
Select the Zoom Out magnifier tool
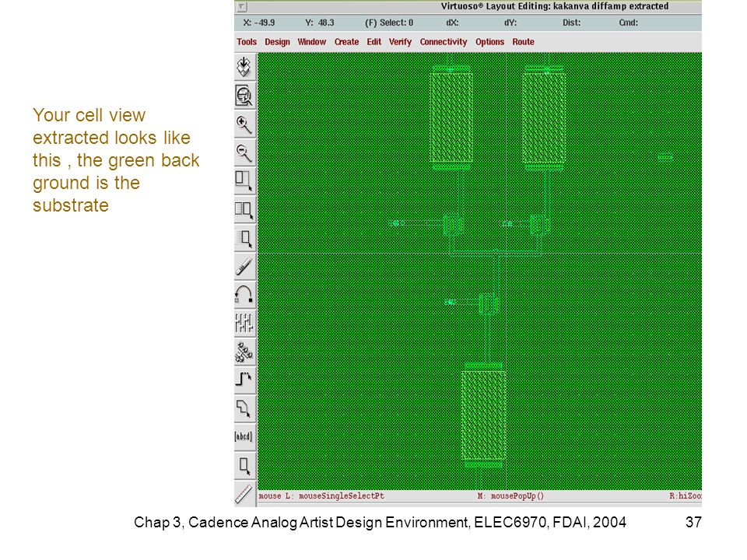[244, 153]
